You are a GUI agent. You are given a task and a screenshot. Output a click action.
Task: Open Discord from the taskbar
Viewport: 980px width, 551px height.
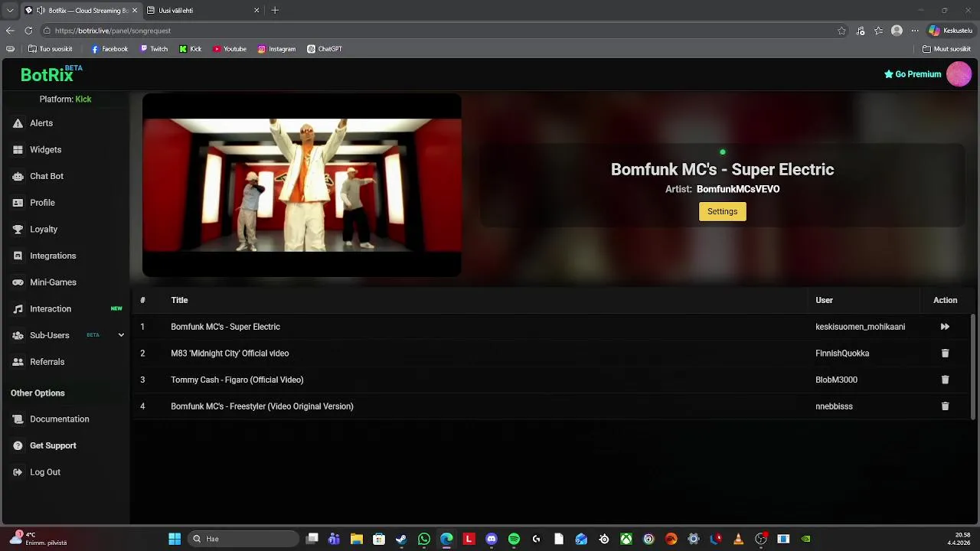click(492, 539)
